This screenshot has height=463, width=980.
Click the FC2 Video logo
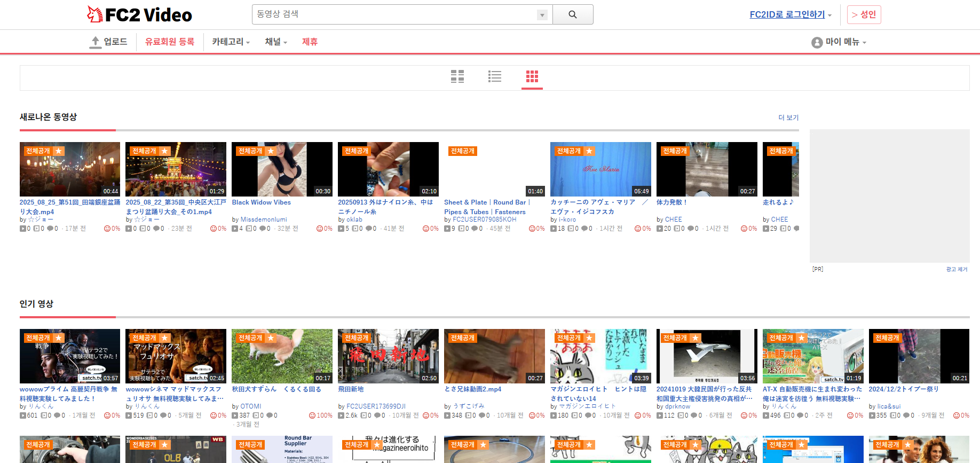pos(139,14)
